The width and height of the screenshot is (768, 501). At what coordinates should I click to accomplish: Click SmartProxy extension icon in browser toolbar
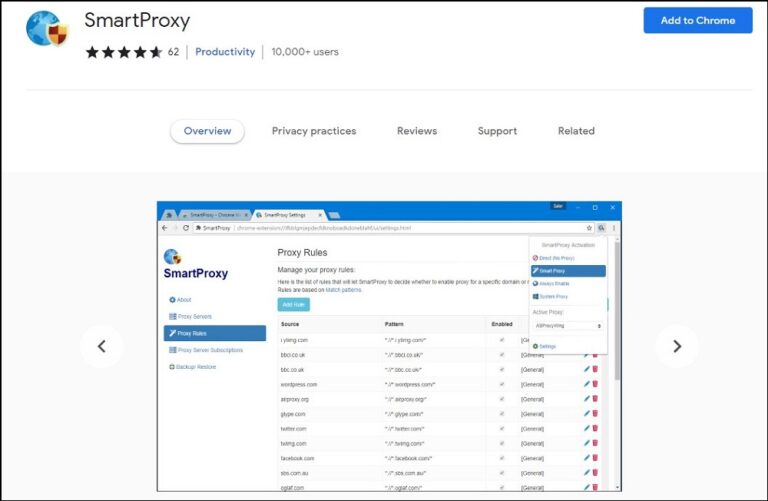601,228
